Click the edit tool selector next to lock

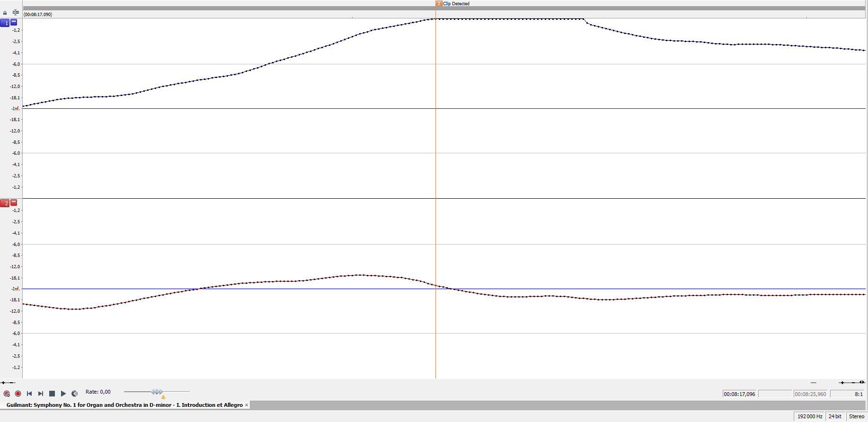16,12
